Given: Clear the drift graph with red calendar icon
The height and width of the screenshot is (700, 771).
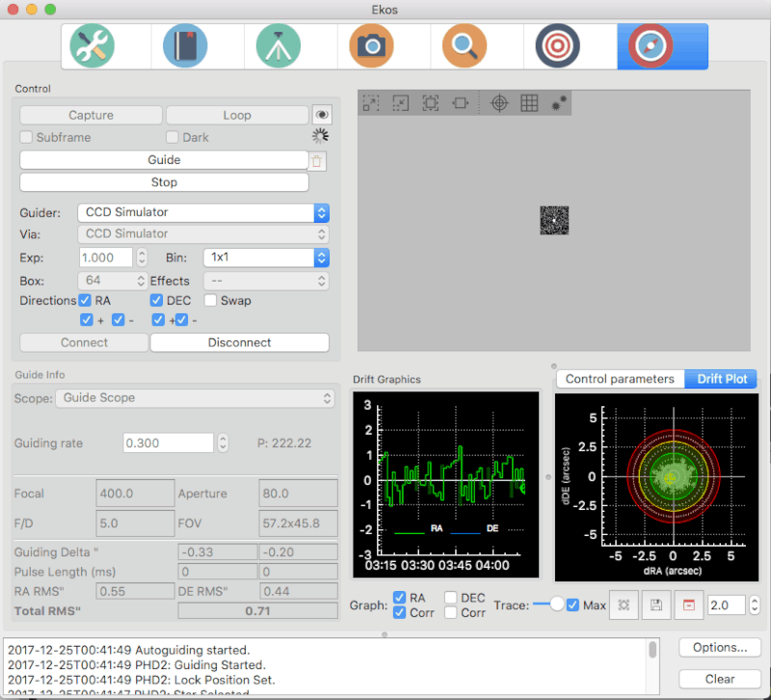Looking at the screenshot, I should click(x=687, y=605).
